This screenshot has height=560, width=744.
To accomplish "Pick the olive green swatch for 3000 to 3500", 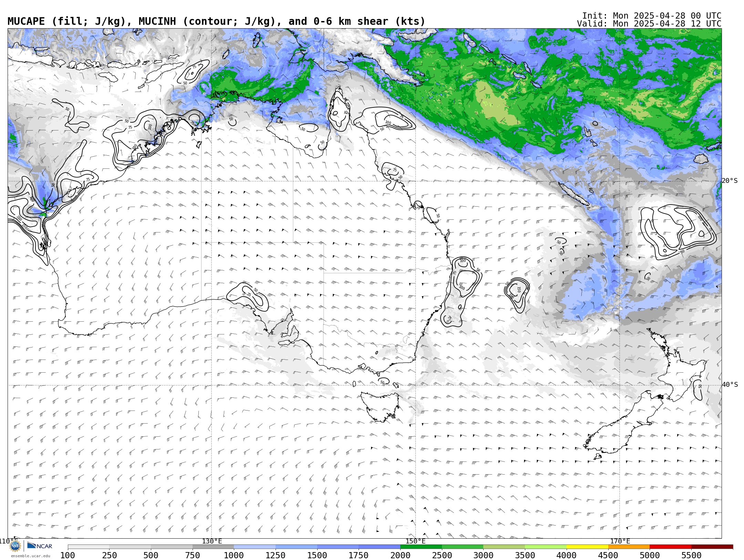I will coord(504,547).
